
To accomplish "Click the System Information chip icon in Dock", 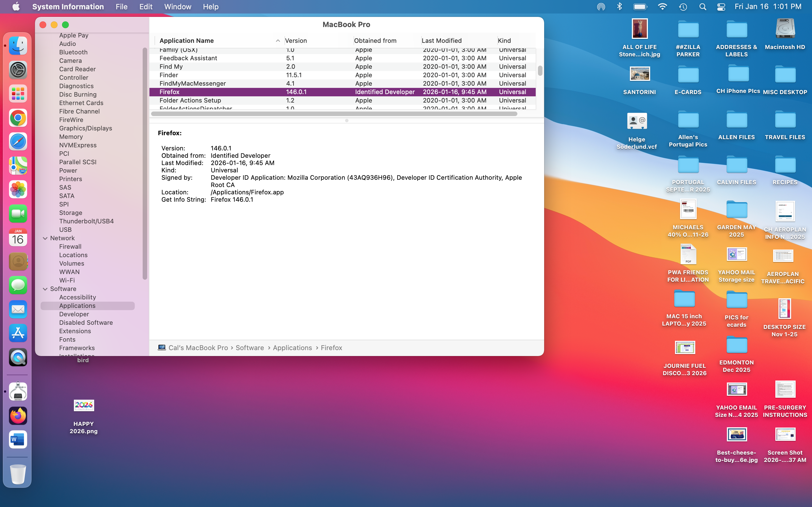I will [18, 391].
